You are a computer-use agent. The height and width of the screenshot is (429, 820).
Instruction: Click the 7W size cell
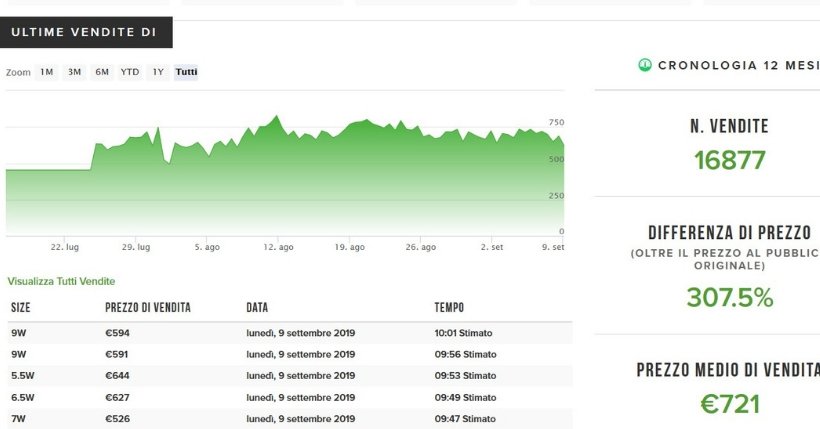point(19,419)
